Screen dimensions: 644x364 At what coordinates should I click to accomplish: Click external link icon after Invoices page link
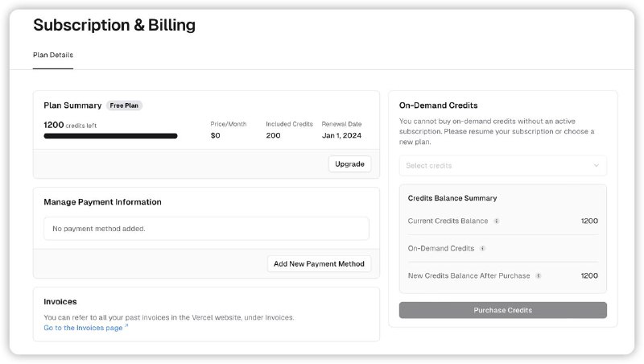click(126, 327)
